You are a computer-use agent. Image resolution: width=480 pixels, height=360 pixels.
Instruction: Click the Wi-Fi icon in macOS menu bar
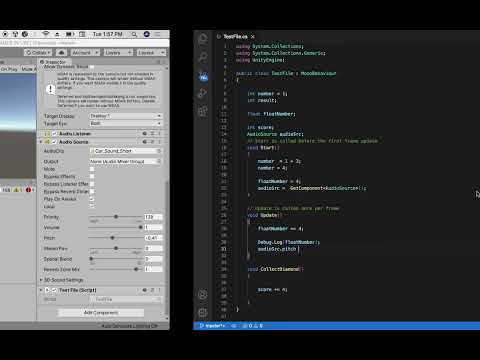pyautogui.click(x=46, y=34)
